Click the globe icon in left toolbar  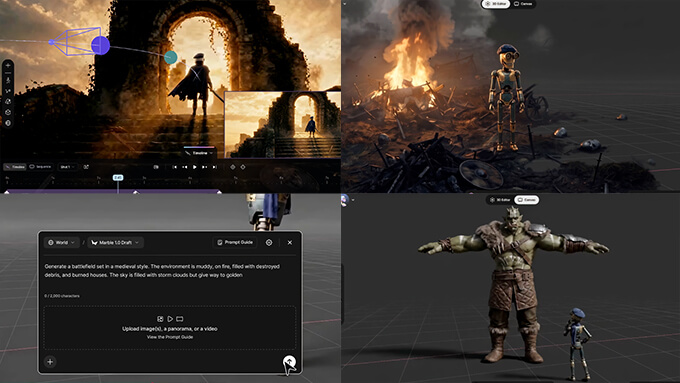pos(8,123)
